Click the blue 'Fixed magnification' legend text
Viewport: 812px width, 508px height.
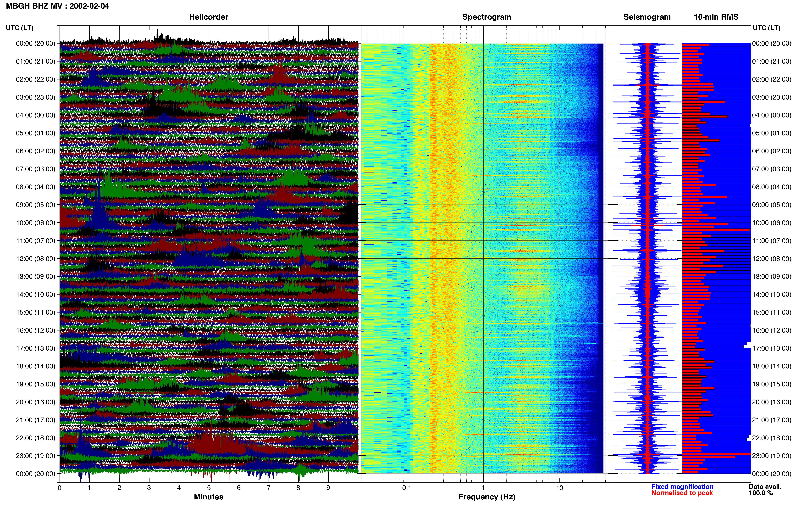click(682, 486)
